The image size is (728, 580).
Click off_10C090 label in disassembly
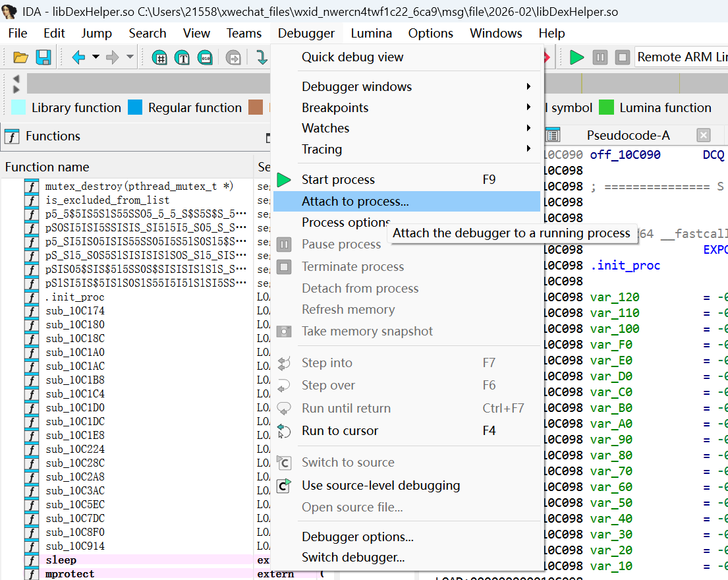tap(625, 155)
